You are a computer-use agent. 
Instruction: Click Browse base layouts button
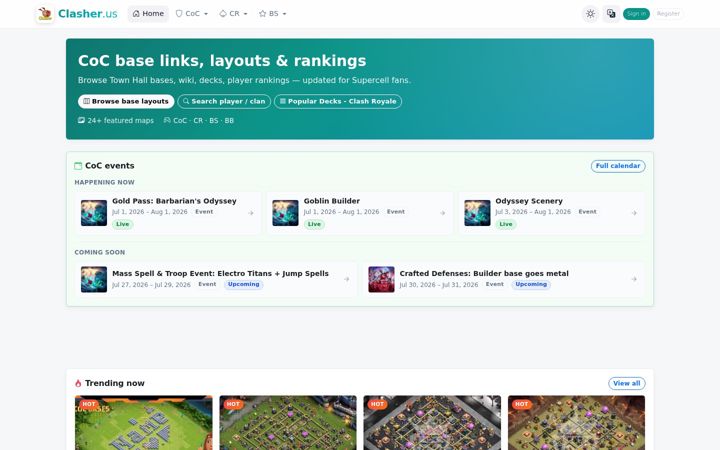(x=126, y=101)
